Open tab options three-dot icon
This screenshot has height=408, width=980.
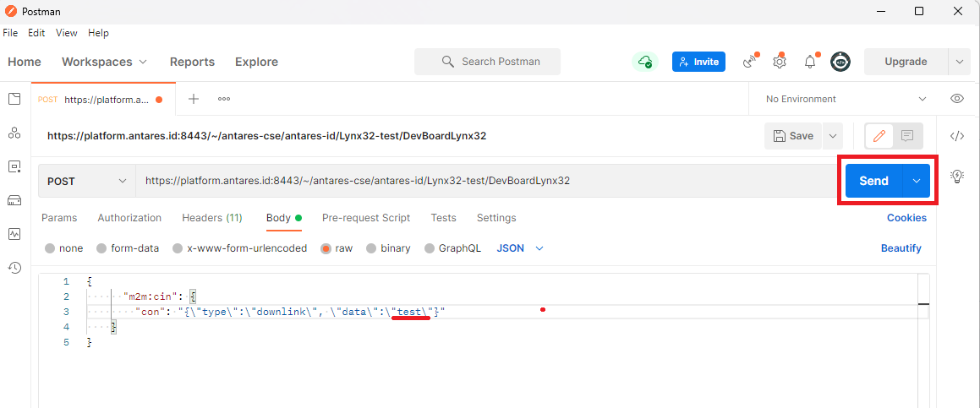click(224, 99)
